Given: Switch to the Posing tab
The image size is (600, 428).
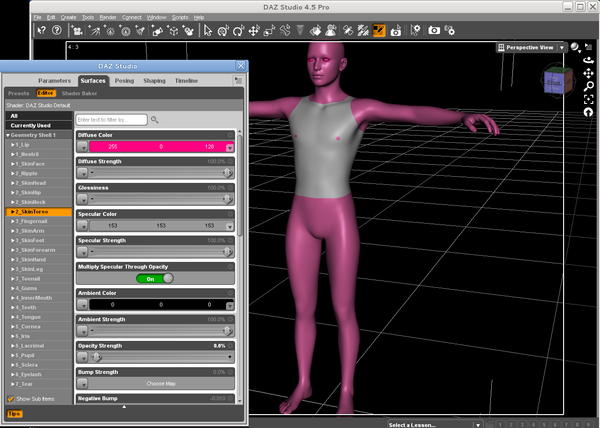Looking at the screenshot, I should (124, 81).
